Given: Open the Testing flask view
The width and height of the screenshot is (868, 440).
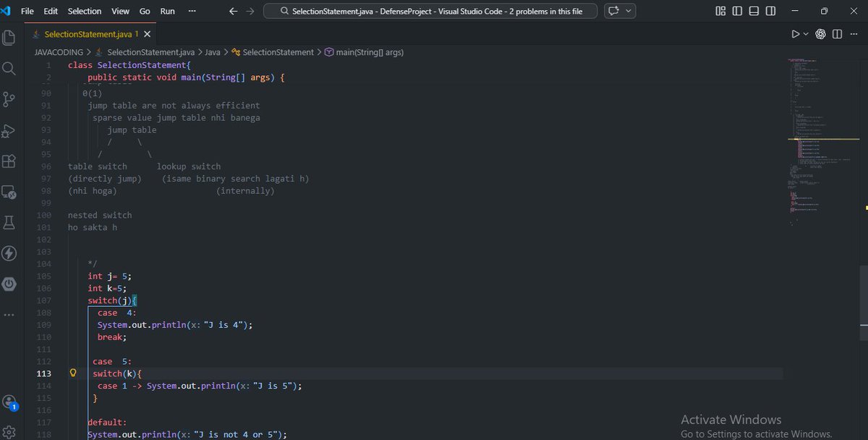Looking at the screenshot, I should [9, 222].
